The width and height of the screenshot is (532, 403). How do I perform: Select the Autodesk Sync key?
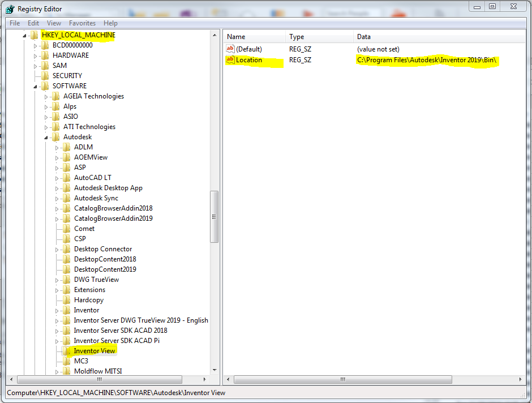(96, 198)
